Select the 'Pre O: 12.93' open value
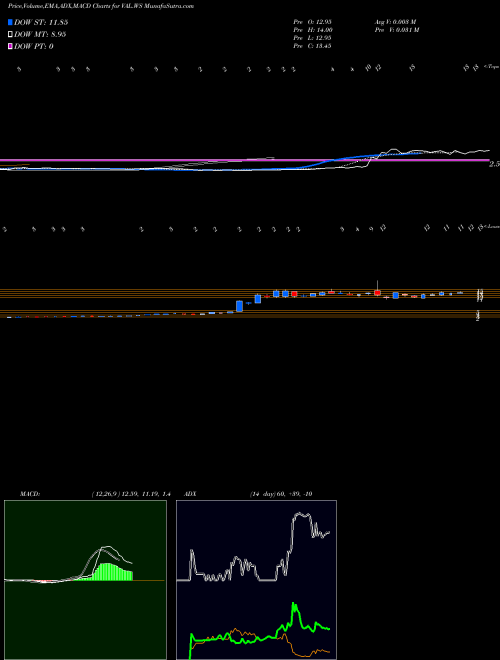Viewport: 500px width, 660px height. [313, 21]
